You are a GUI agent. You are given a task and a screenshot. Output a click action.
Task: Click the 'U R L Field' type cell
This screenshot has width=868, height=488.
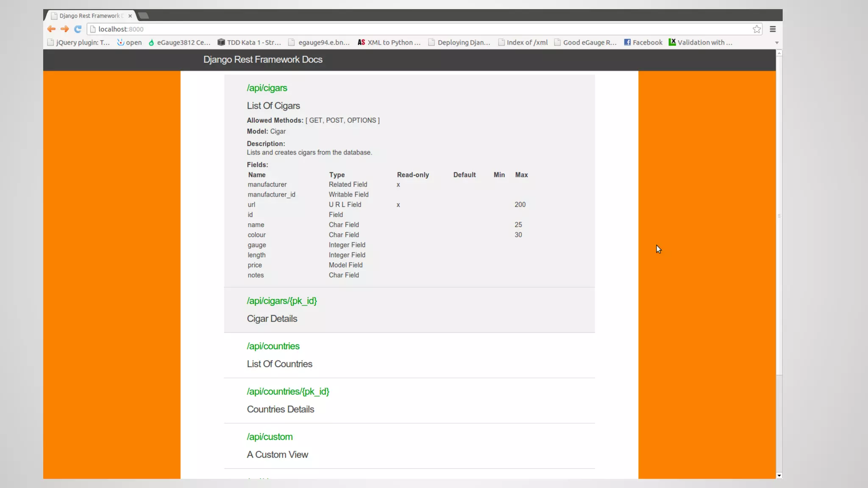click(x=345, y=205)
